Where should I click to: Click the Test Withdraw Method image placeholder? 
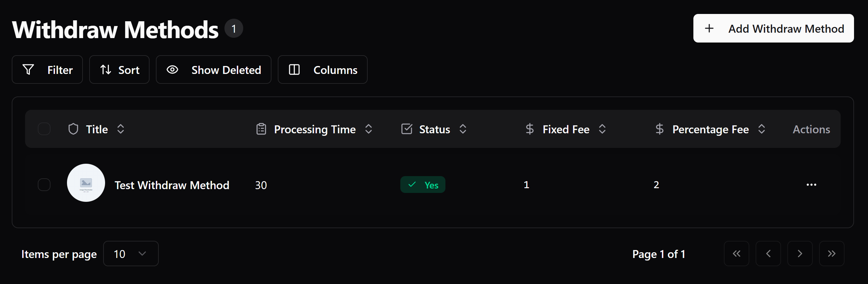point(86,183)
